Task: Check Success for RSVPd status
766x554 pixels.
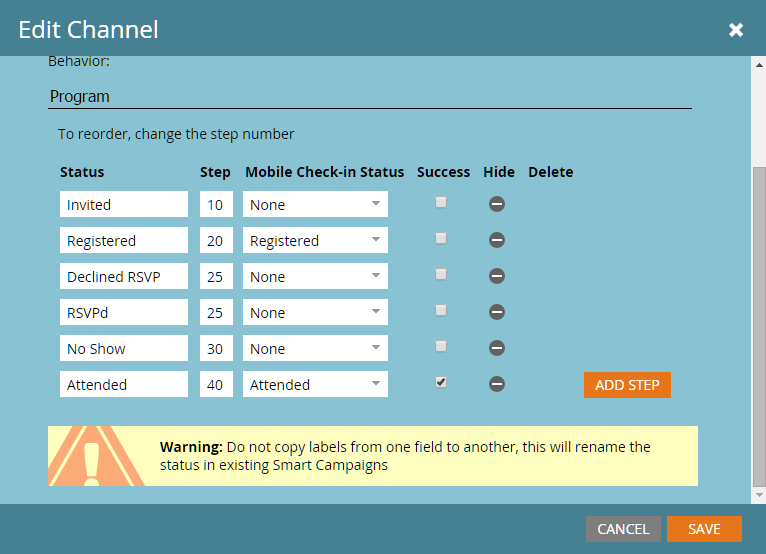Action: [441, 310]
